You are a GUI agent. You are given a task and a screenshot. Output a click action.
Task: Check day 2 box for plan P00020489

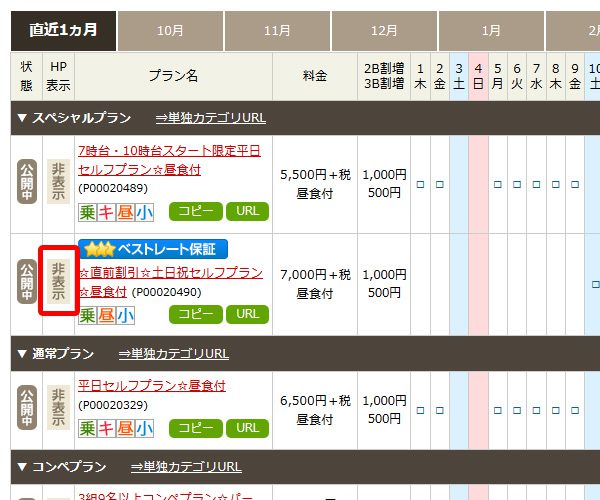pyautogui.click(x=440, y=184)
